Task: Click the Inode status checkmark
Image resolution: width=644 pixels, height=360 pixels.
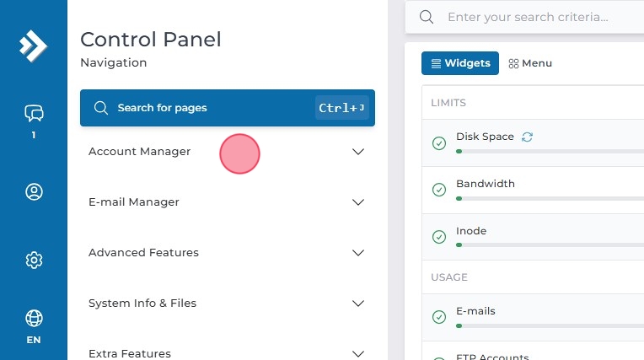Action: (x=439, y=237)
